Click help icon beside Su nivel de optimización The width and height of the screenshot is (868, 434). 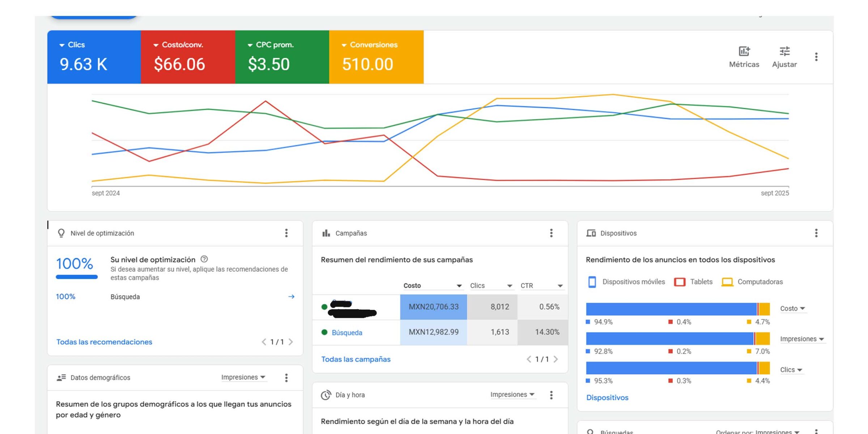[204, 259]
